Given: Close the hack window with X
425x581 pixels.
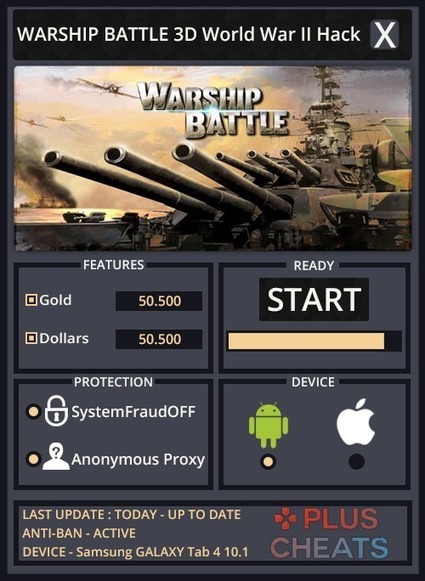Looking at the screenshot, I should pyautogui.click(x=385, y=35).
